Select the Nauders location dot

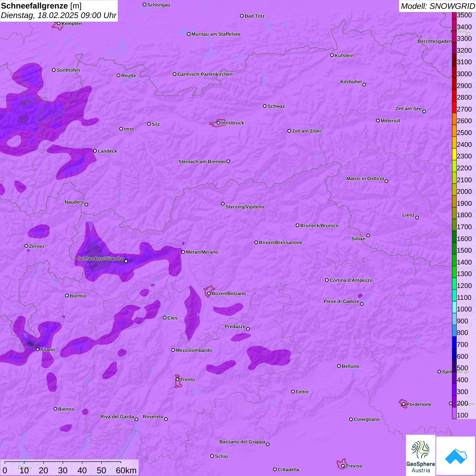(86, 204)
